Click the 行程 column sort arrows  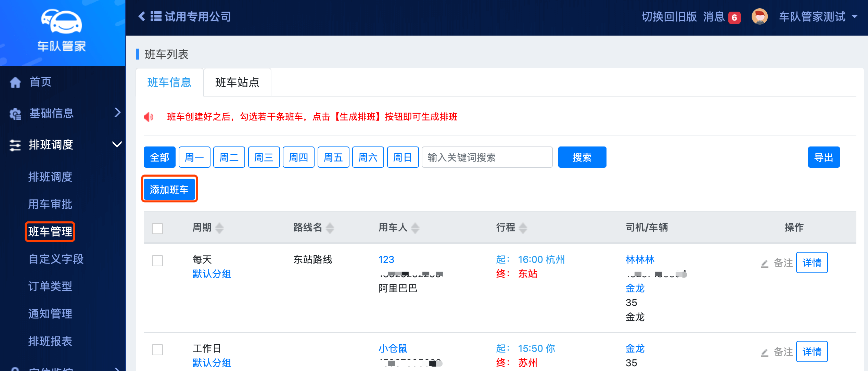click(x=523, y=228)
